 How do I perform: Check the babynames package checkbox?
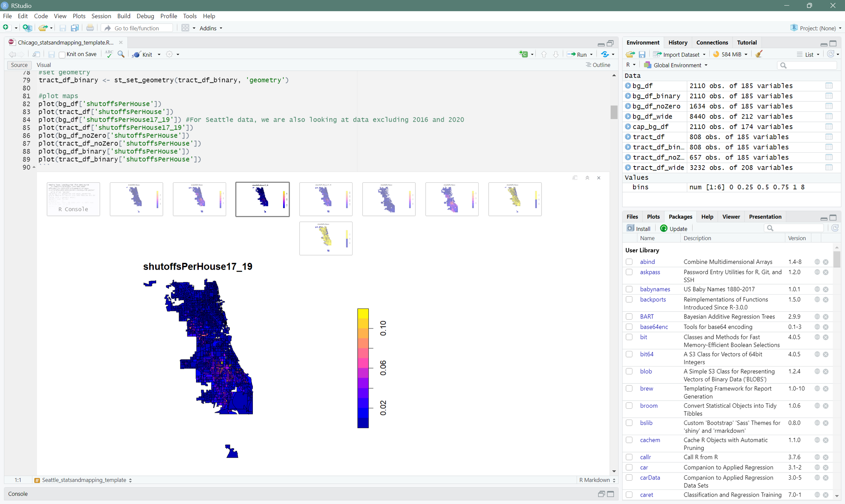coord(629,289)
